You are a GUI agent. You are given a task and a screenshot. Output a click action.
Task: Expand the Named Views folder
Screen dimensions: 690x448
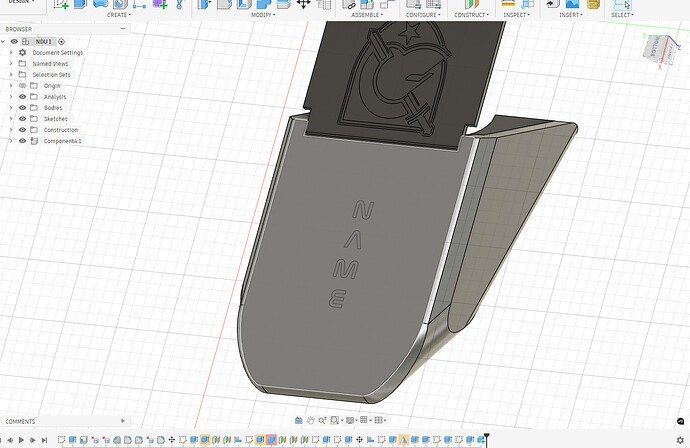click(x=11, y=63)
